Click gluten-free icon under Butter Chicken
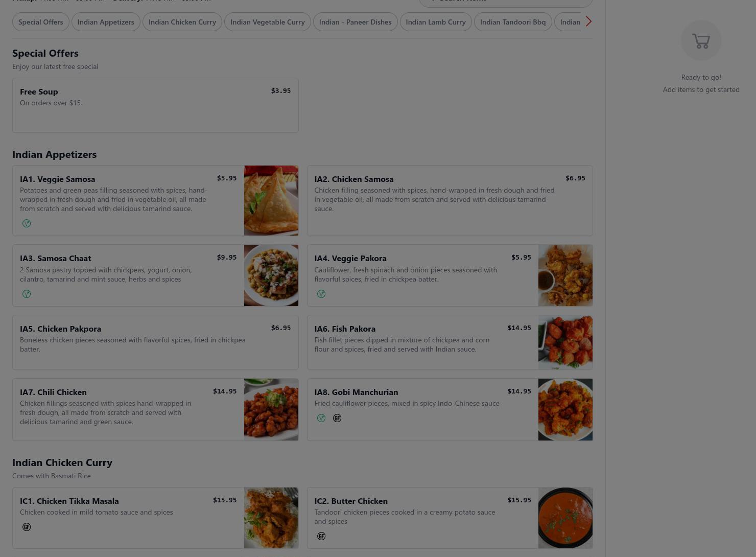 [321, 536]
